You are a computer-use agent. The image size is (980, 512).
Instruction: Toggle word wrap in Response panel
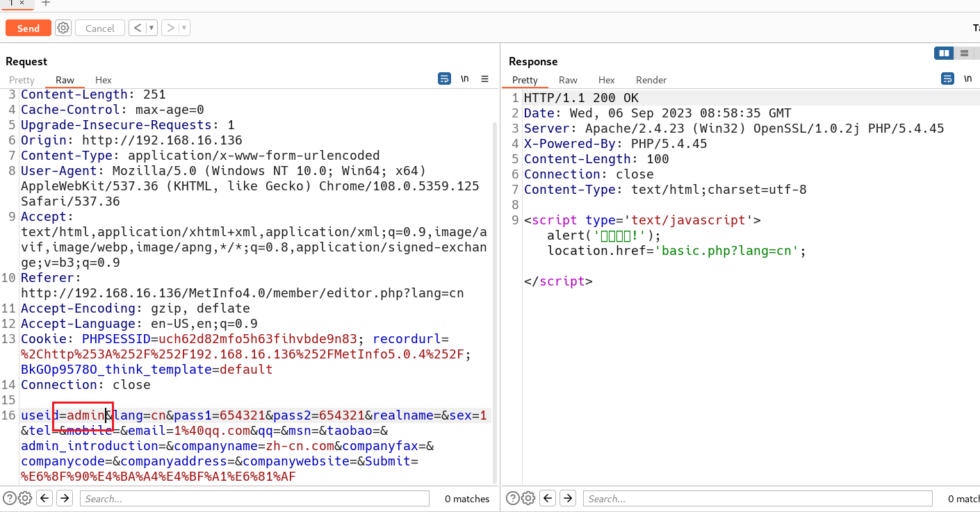(947, 79)
